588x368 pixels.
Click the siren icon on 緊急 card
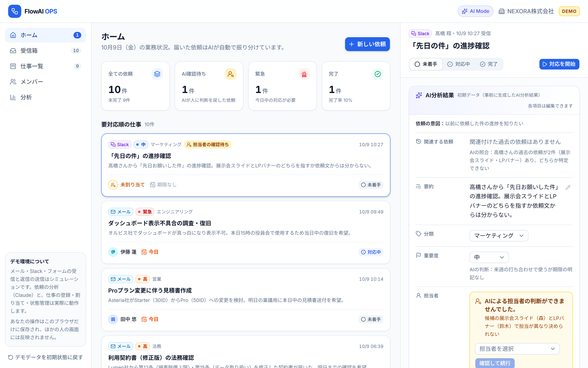tap(304, 74)
